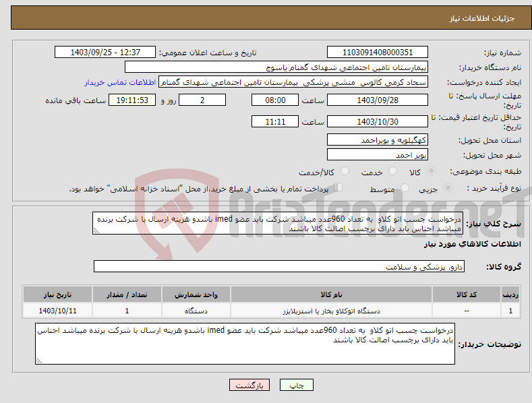Click the نام کالا column header
532x403 pixels.
click(331, 294)
